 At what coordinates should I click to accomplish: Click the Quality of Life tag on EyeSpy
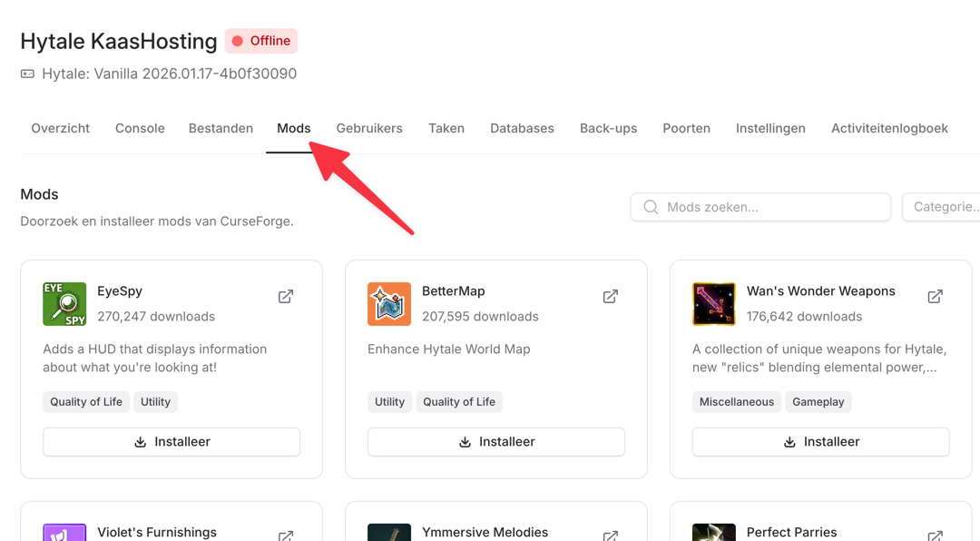click(x=86, y=402)
